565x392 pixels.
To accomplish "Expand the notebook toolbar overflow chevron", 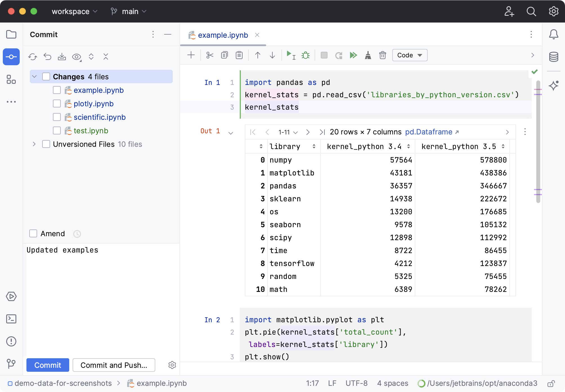I will pos(532,55).
